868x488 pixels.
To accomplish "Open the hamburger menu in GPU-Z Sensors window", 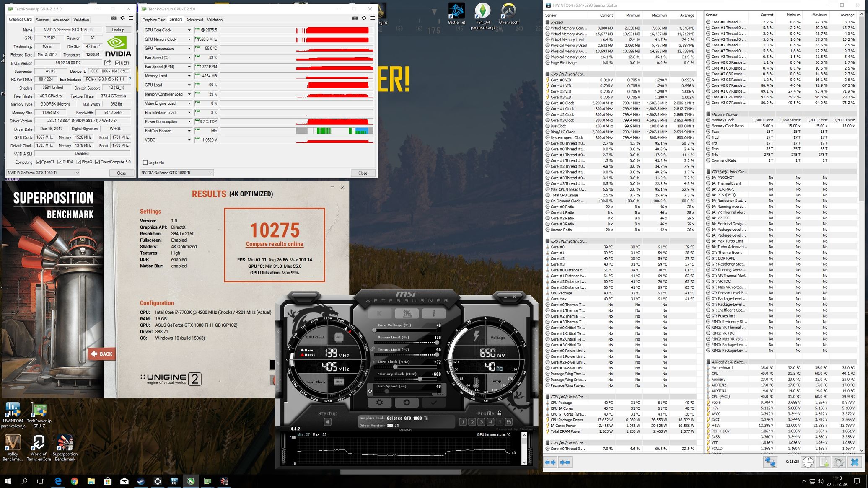I will click(x=372, y=18).
